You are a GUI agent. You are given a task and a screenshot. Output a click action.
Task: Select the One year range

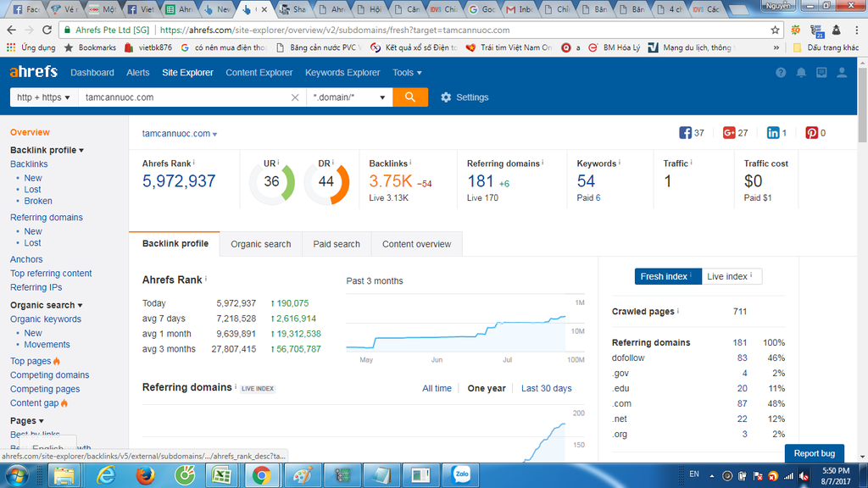487,388
